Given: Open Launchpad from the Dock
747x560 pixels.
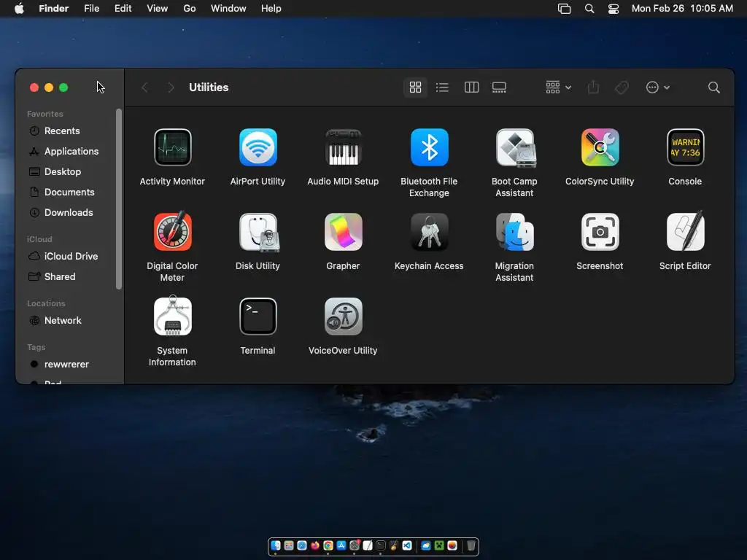Looking at the screenshot, I should pyautogui.click(x=289, y=545).
